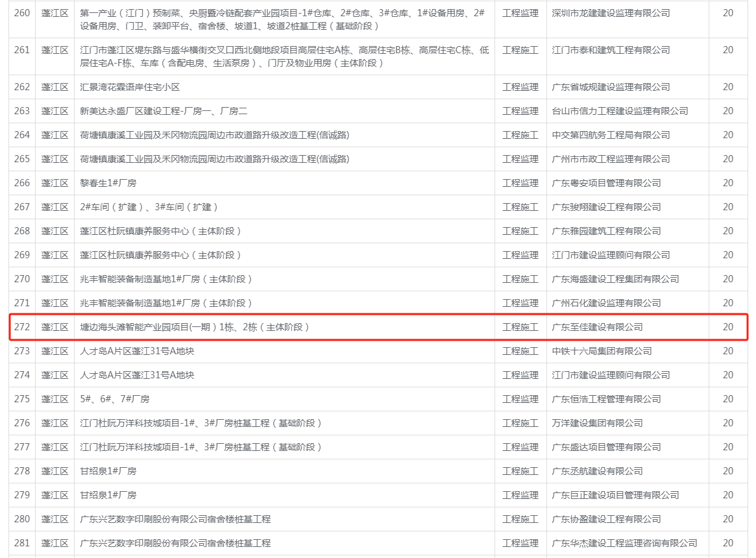Click company 广东协盈建设工程有限公司
Image resolution: width=756 pixels, height=558 pixels.
pos(607,520)
